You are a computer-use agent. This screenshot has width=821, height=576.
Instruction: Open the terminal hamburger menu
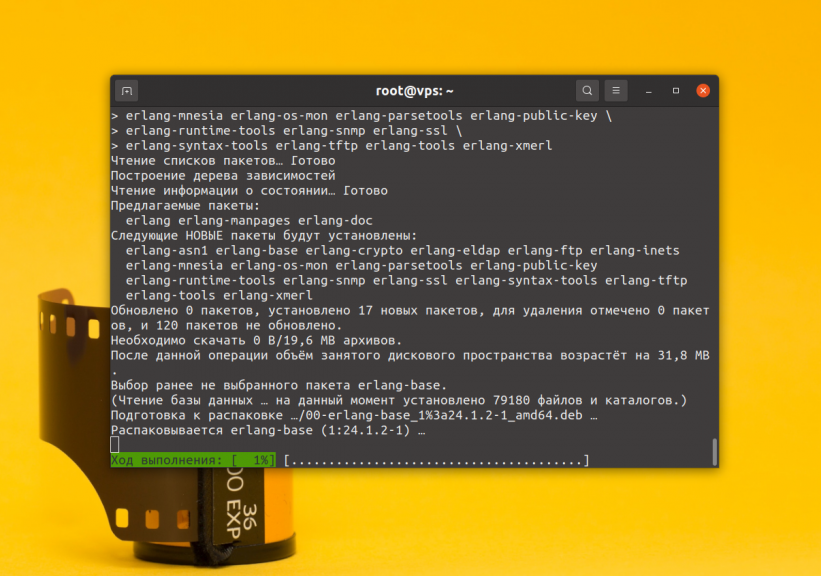pyautogui.click(x=616, y=91)
